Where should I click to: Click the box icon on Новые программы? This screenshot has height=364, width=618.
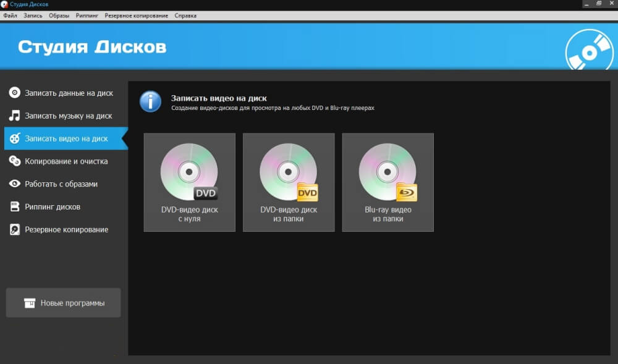tap(30, 303)
